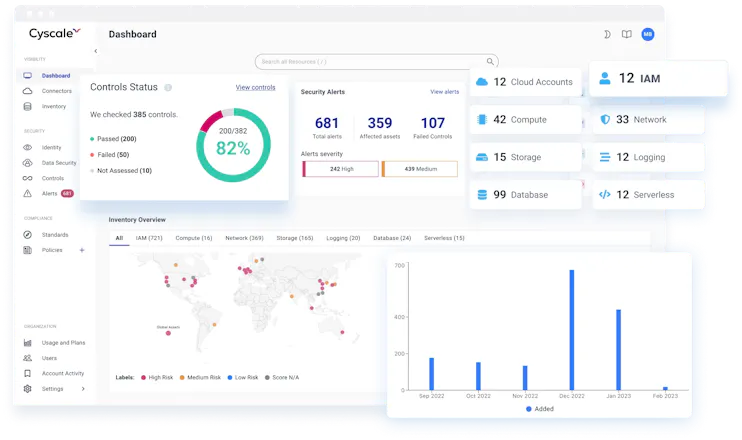Open the Users people icon
This screenshot has height=440, width=742.
[27, 358]
